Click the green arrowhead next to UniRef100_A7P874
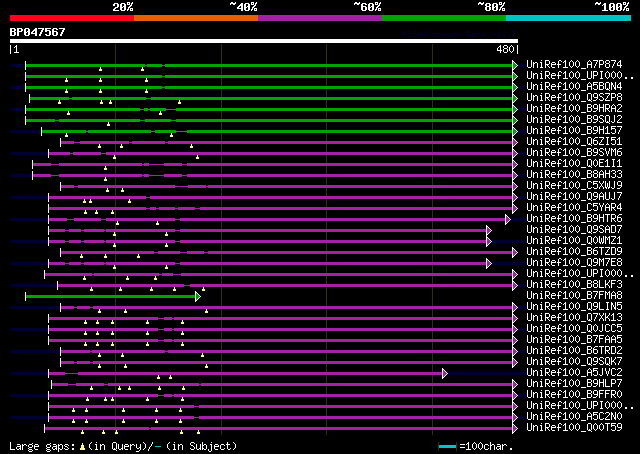The image size is (640, 454). 515,65
